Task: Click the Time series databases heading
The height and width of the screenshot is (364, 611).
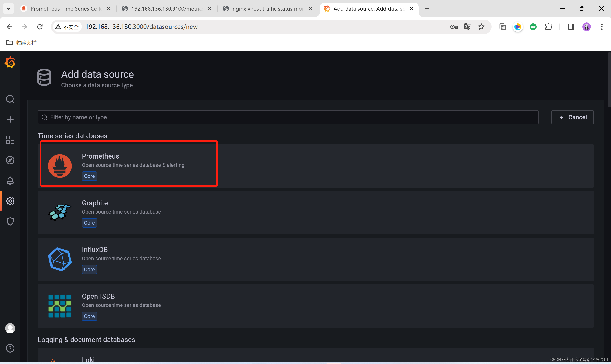Action: (73, 136)
